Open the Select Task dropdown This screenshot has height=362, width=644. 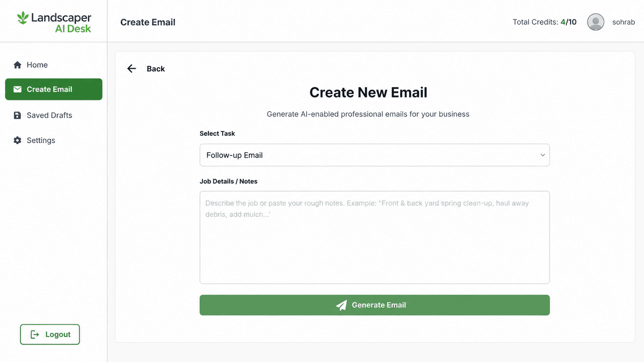coord(374,155)
